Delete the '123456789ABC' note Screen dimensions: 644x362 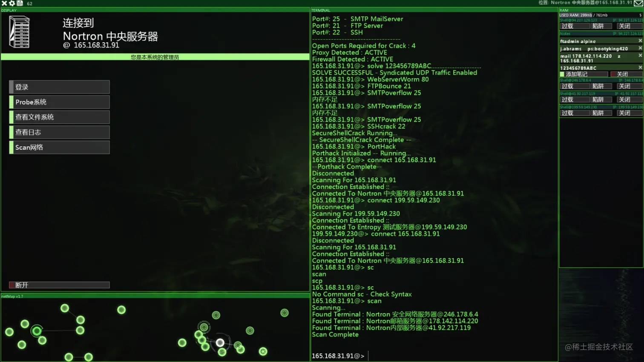pyautogui.click(x=640, y=67)
